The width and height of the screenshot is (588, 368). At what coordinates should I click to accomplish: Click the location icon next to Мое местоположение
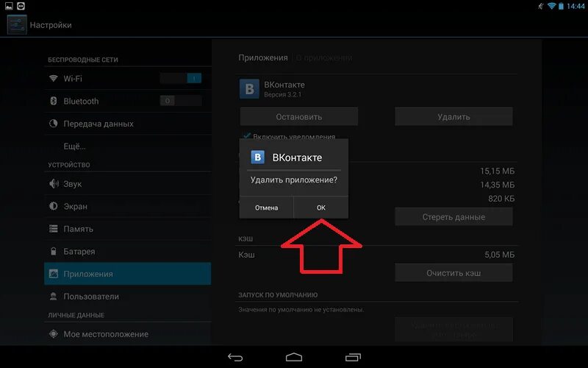(x=53, y=333)
